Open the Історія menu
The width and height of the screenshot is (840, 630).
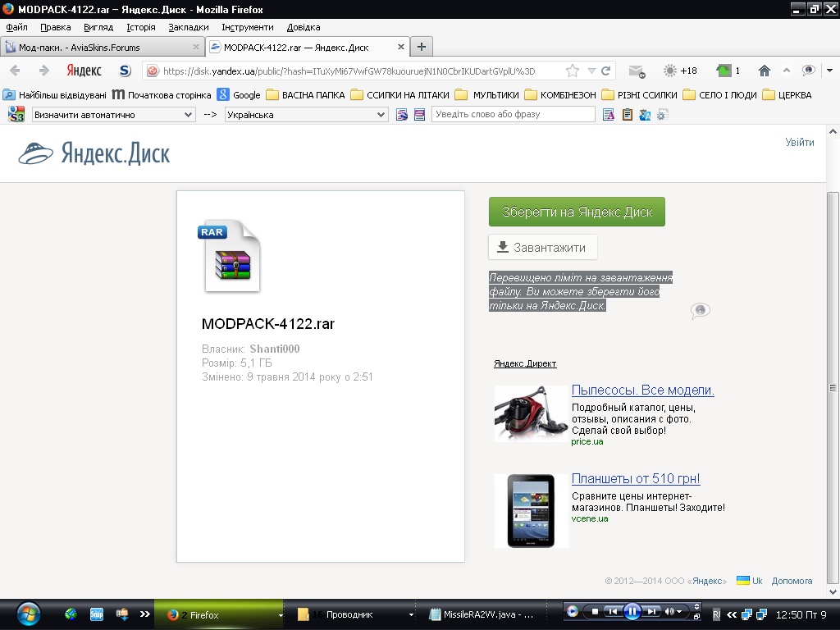click(x=141, y=27)
